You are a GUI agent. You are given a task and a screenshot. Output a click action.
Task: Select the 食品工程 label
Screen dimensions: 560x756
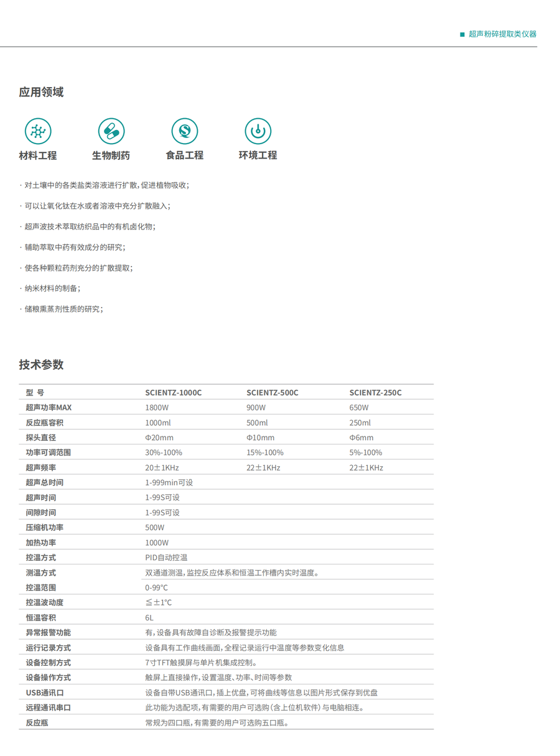pos(185,155)
